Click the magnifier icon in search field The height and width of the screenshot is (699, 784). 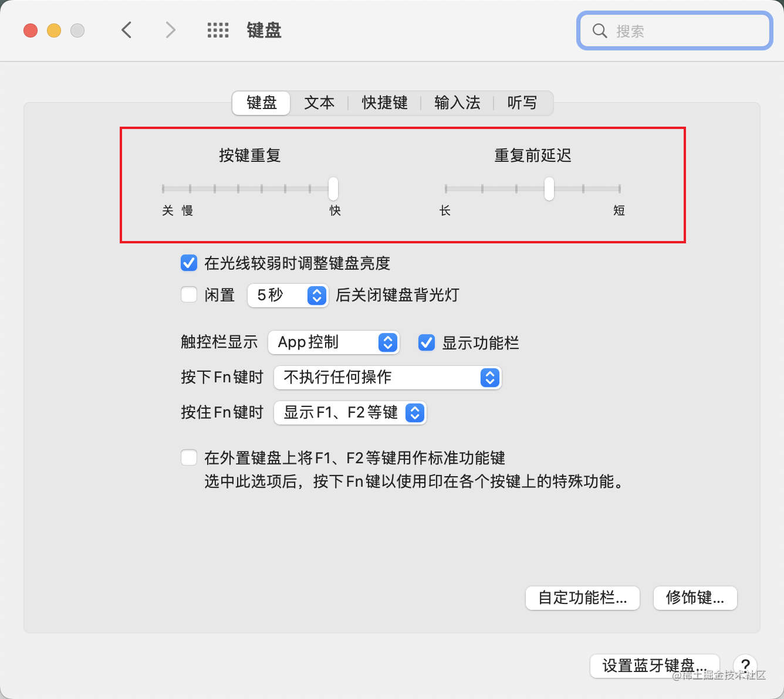pos(599,30)
